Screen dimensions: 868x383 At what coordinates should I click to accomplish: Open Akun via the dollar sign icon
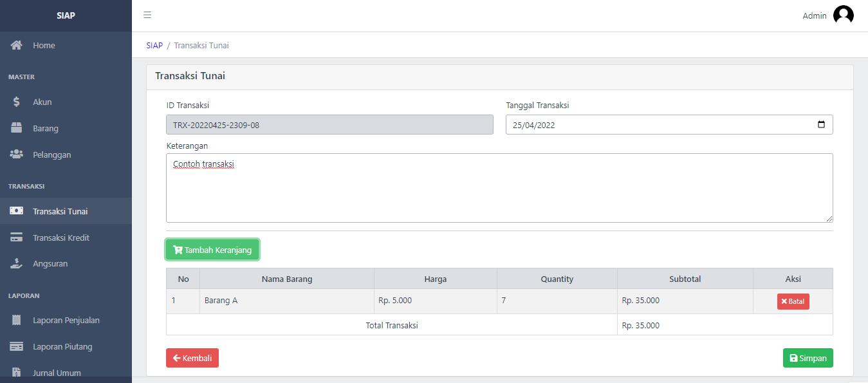pos(16,102)
